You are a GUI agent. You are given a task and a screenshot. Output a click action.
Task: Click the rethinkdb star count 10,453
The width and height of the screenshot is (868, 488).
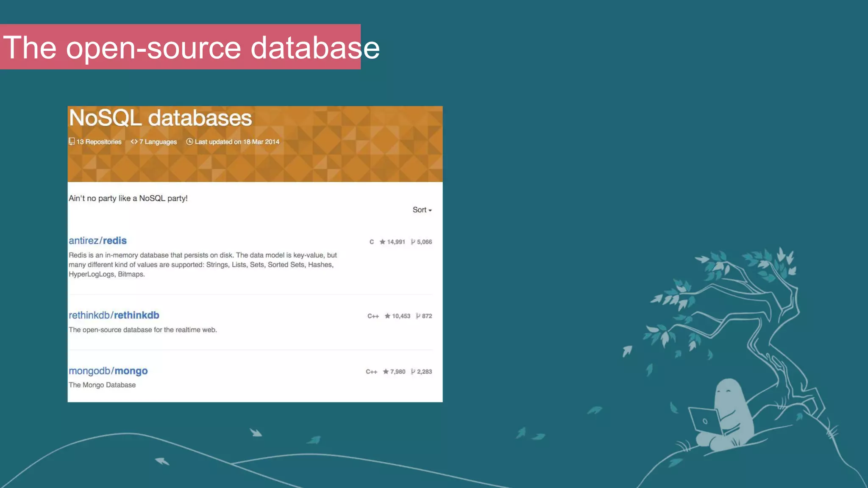click(398, 316)
